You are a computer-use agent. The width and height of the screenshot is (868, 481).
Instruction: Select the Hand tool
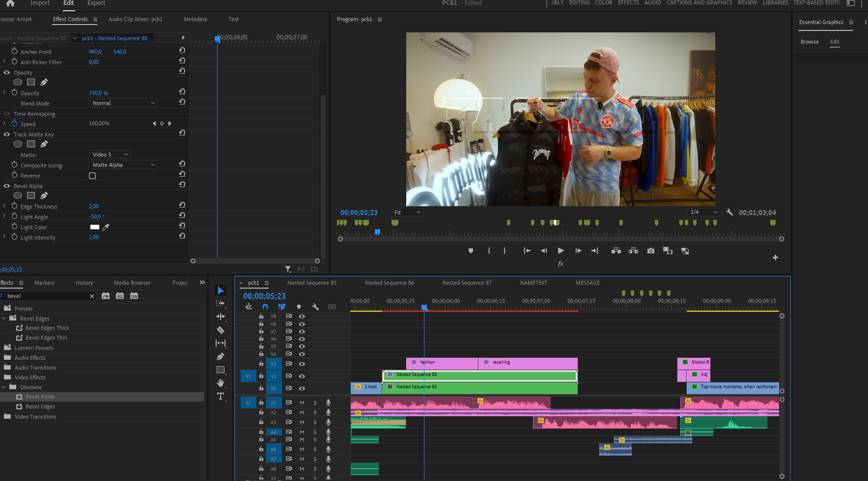click(221, 383)
